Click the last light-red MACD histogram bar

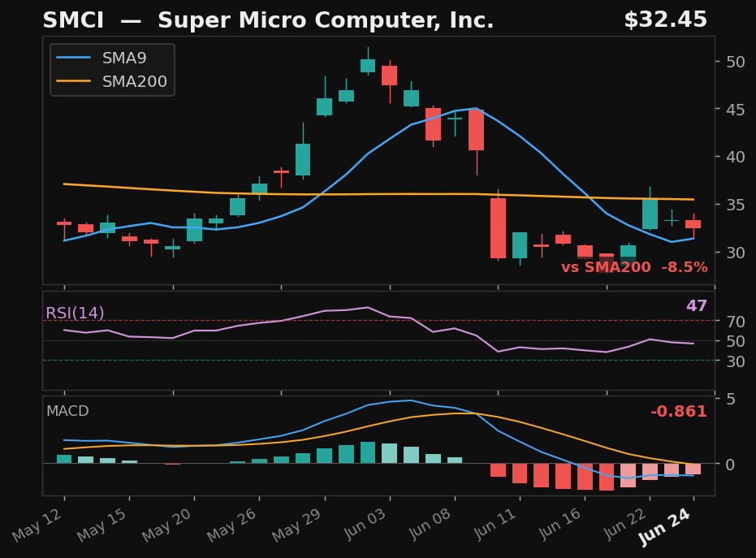coord(693,469)
